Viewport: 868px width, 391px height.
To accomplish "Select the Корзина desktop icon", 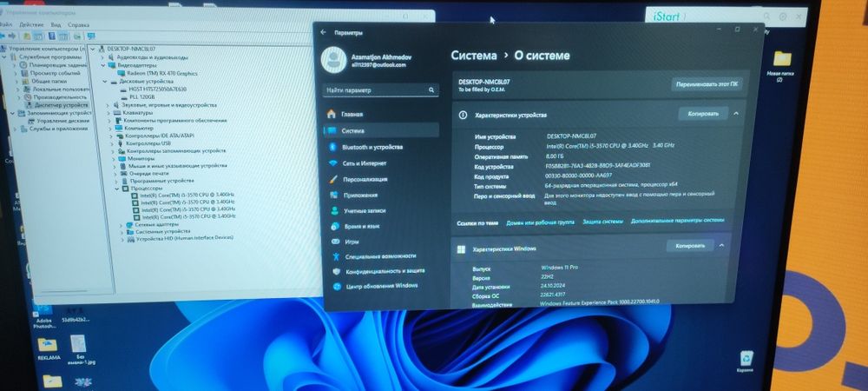I will [x=745, y=361].
